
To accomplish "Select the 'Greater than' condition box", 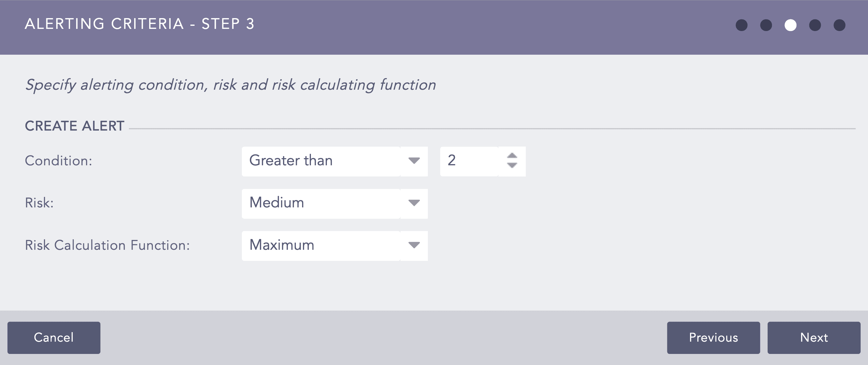I will click(x=321, y=161).
